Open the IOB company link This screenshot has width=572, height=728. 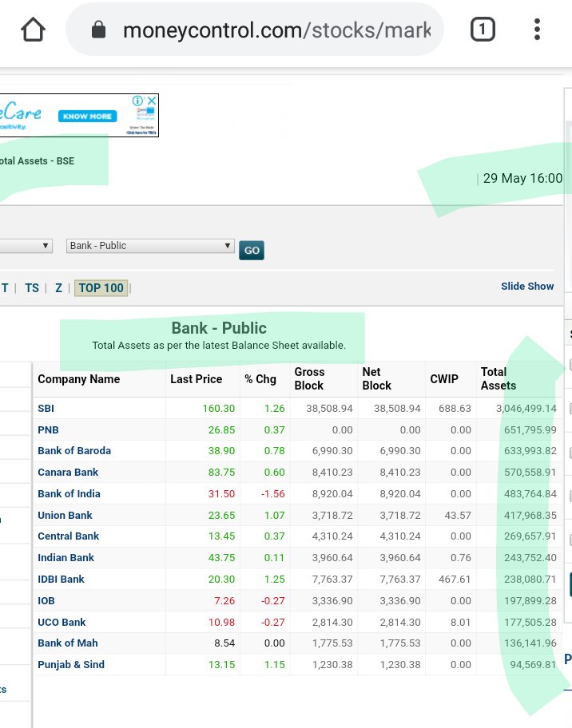46,600
